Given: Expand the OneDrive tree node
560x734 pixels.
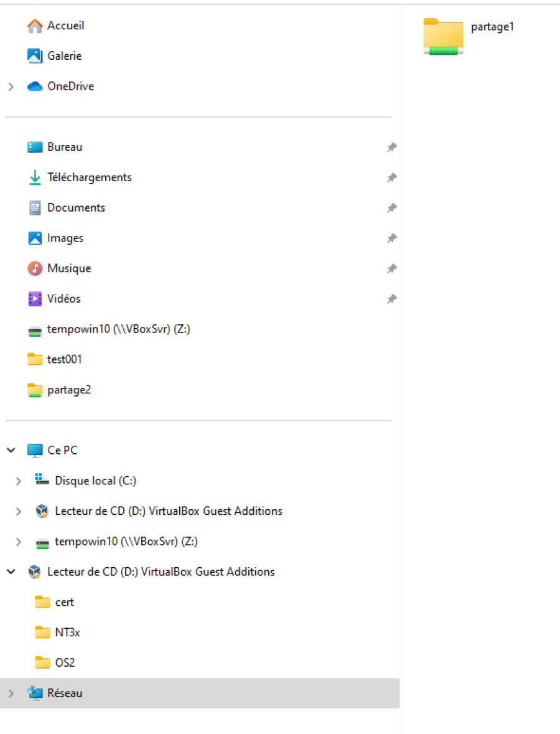Looking at the screenshot, I should pos(11,87).
